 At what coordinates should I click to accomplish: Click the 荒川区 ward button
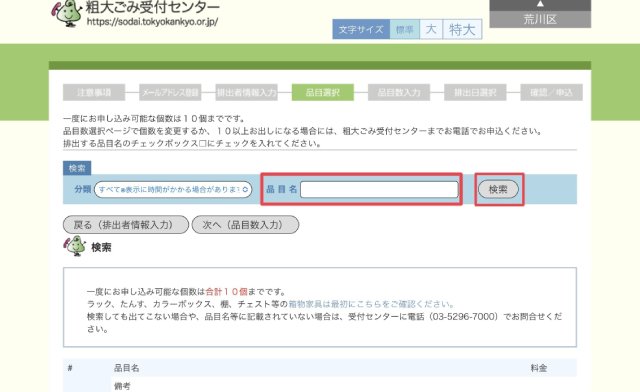(x=540, y=19)
